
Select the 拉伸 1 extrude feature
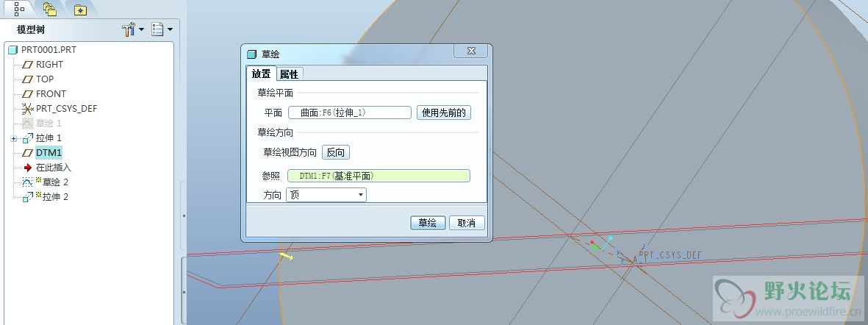(x=49, y=137)
